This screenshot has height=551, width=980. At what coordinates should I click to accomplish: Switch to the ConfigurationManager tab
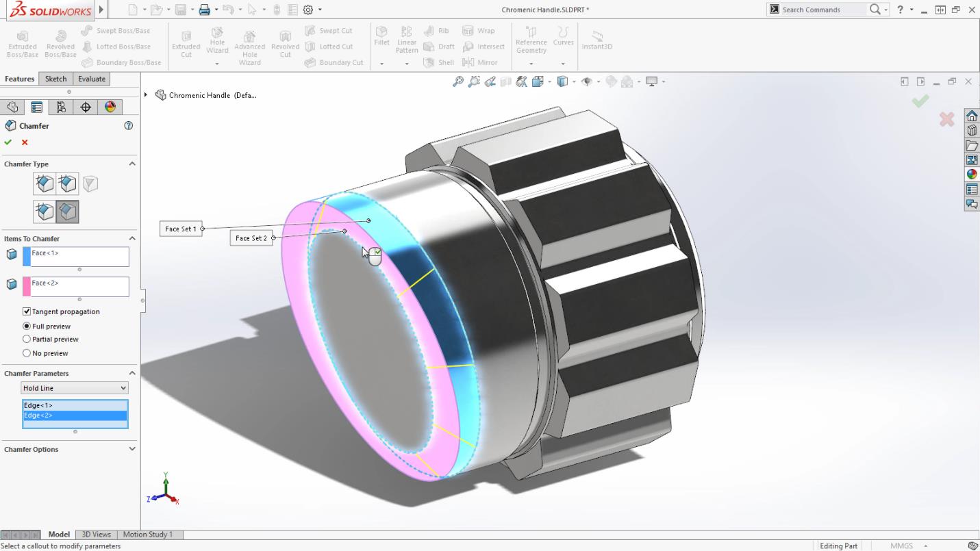tap(60, 107)
